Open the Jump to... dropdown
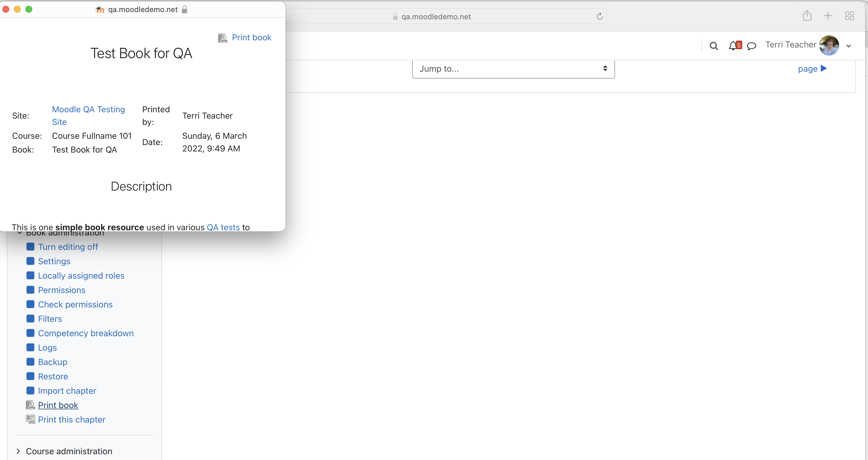Viewport: 868px width, 460px height. (513, 69)
